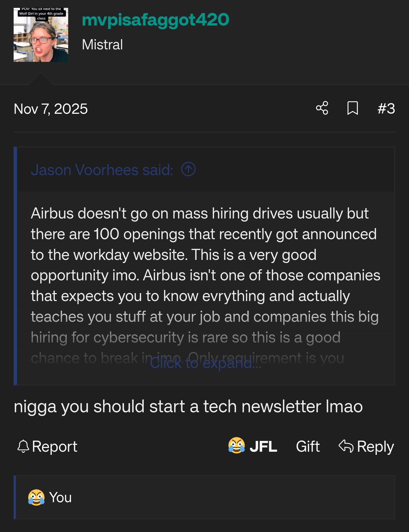Toggle the JFL reaction label
This screenshot has height=532, width=409.
263,446
